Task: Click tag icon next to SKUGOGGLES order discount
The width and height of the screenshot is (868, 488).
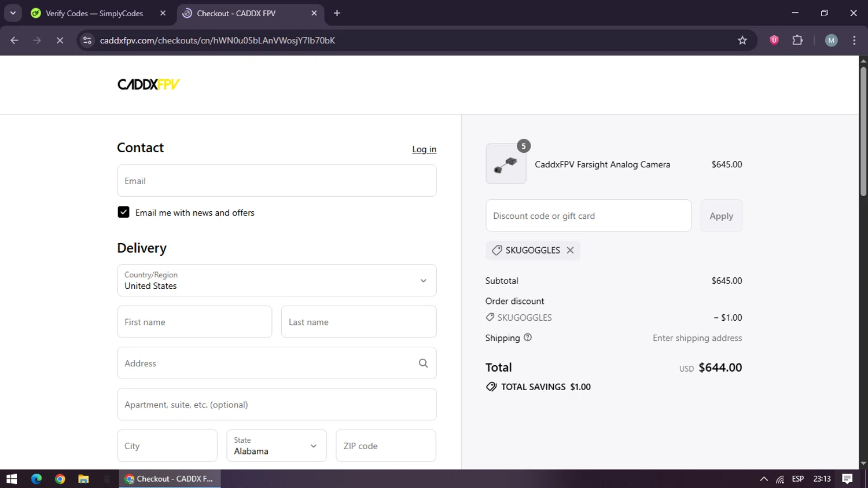Action: click(x=490, y=317)
